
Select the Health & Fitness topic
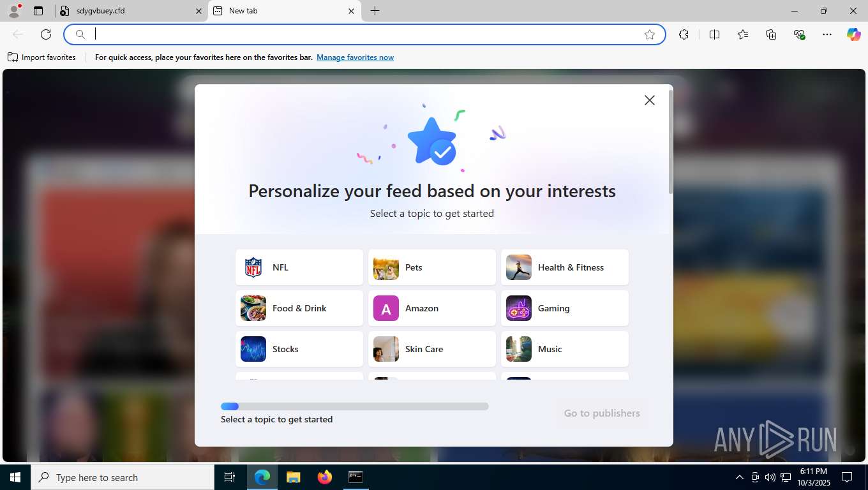pyautogui.click(x=565, y=267)
